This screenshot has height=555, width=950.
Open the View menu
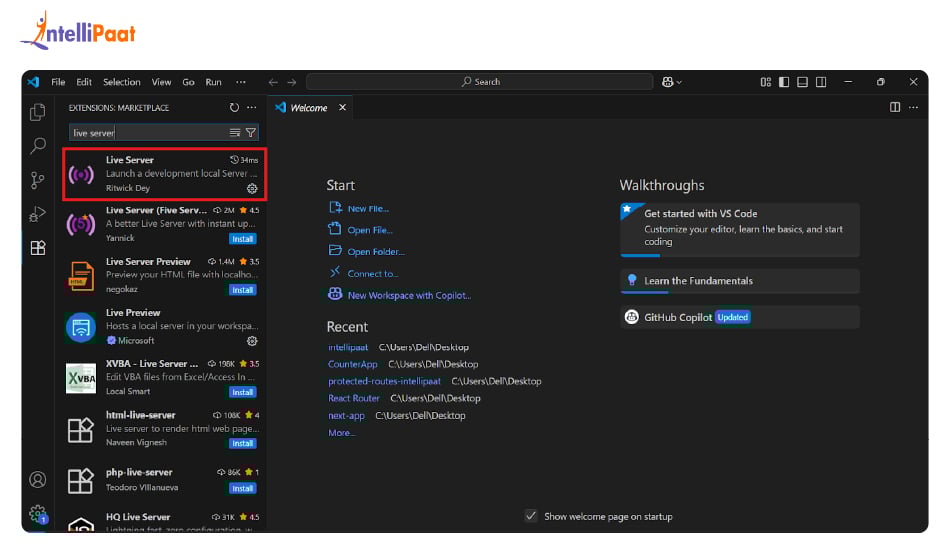pyautogui.click(x=161, y=82)
